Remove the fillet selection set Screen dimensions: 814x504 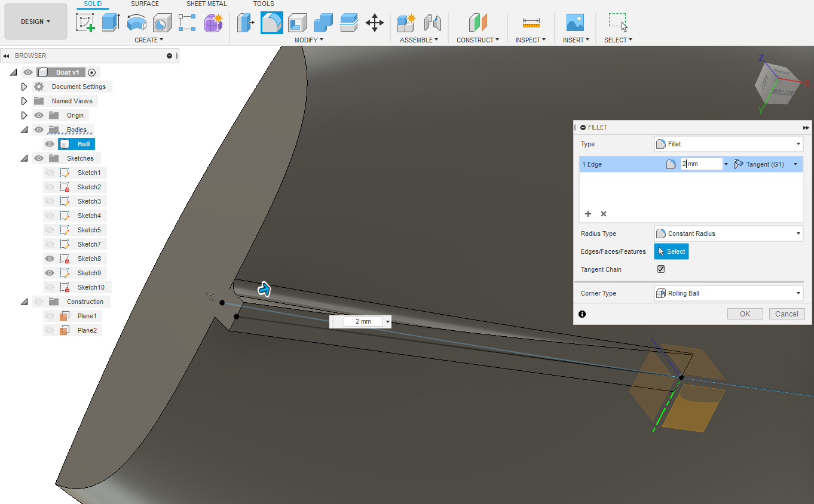[604, 214]
